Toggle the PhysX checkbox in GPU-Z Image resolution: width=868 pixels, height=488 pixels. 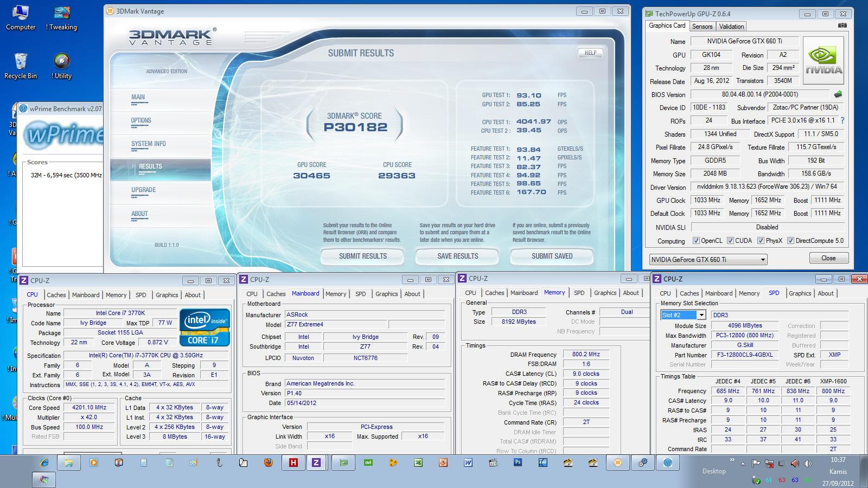click(761, 241)
